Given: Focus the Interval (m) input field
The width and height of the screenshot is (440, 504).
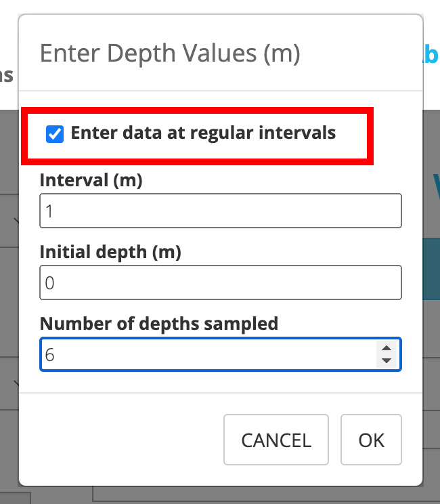Looking at the screenshot, I should click(220, 211).
